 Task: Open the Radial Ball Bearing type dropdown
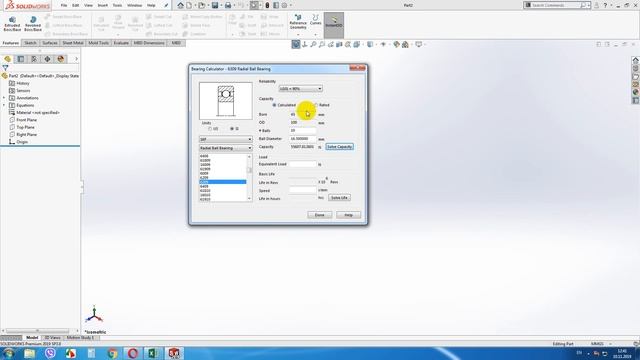click(x=225, y=148)
